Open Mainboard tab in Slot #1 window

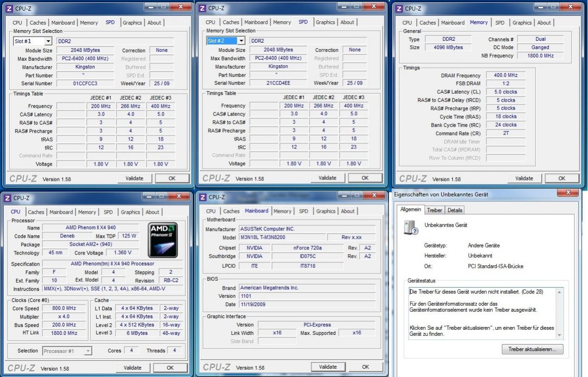[x=63, y=22]
